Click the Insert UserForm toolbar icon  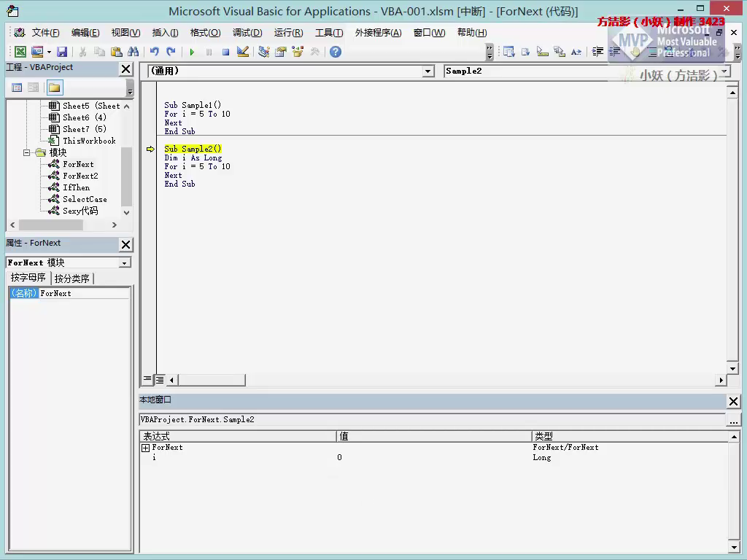click(36, 52)
